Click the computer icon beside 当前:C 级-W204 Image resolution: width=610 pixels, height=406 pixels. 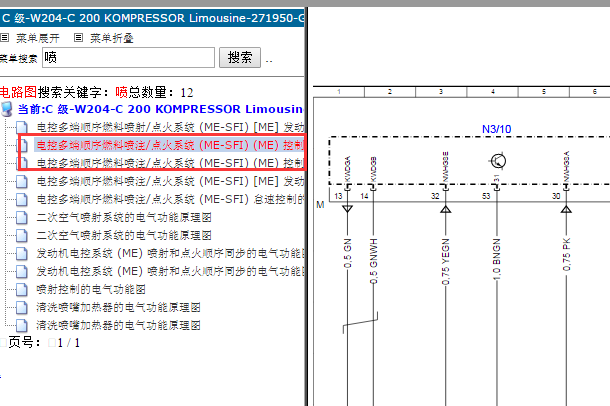point(7,109)
